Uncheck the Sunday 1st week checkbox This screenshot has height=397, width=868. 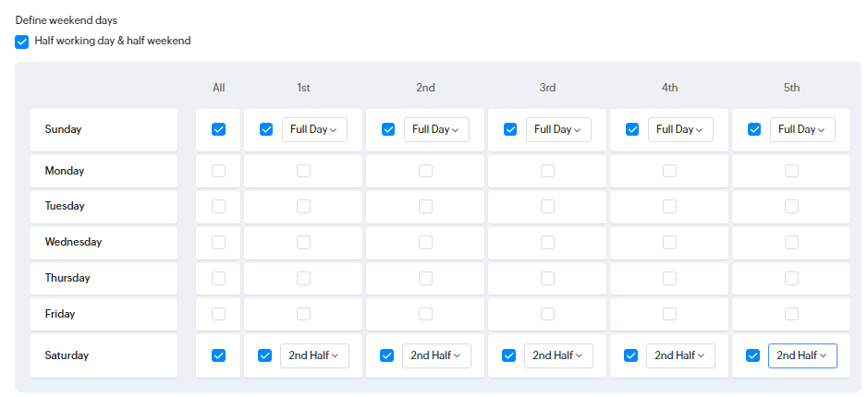click(266, 129)
